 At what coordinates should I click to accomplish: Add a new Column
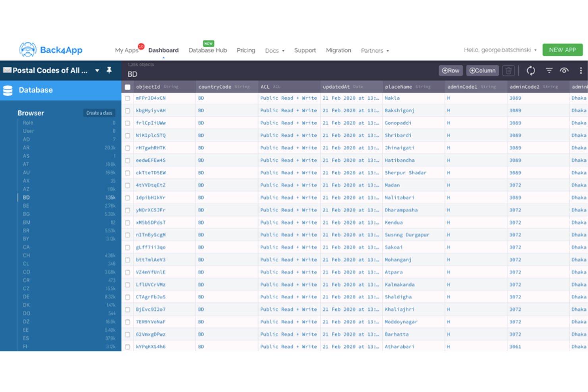pyautogui.click(x=482, y=71)
